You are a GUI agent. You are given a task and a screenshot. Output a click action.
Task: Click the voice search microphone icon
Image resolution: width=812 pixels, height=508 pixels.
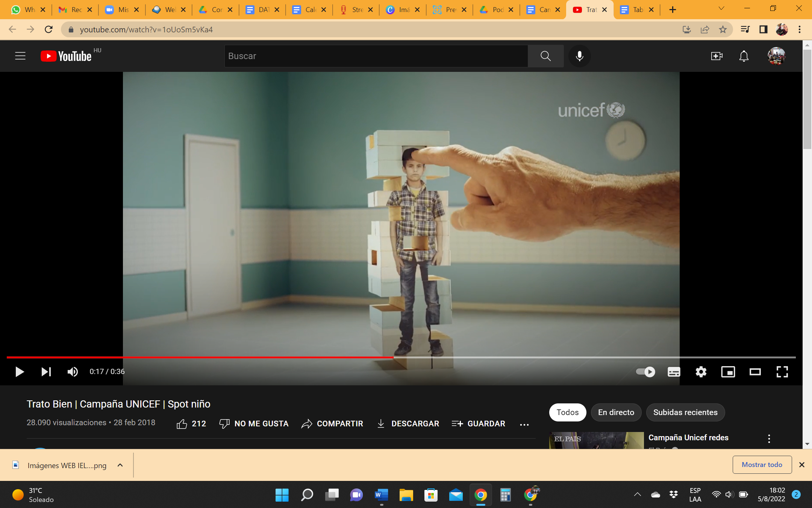pyautogui.click(x=579, y=56)
